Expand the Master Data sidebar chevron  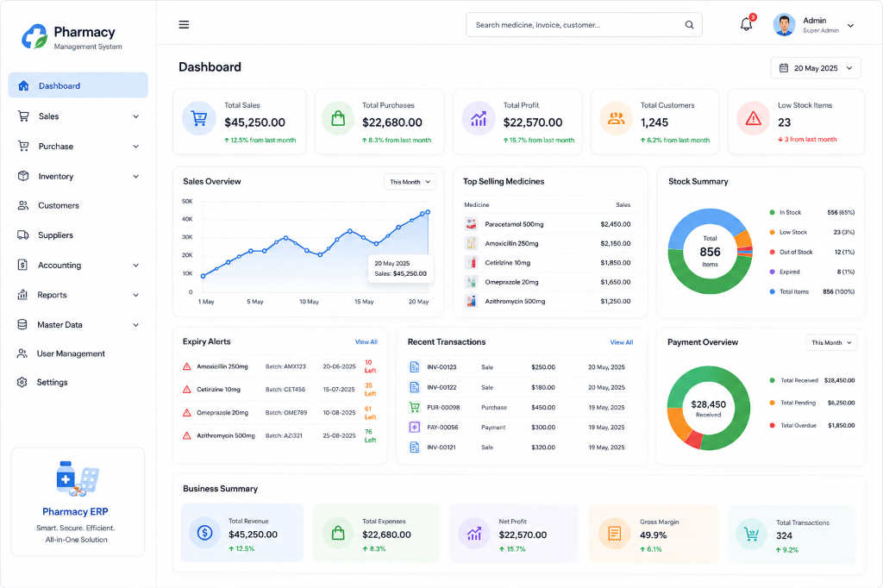click(x=135, y=325)
